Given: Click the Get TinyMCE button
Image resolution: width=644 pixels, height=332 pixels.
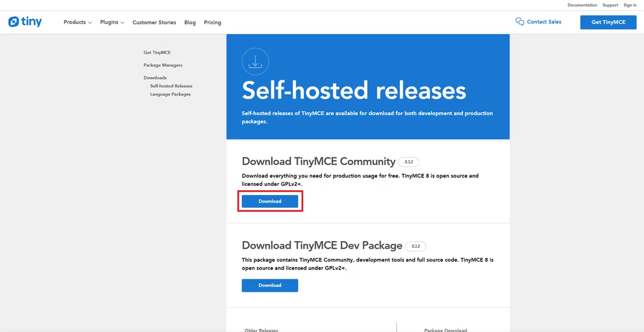Looking at the screenshot, I should 608,22.
